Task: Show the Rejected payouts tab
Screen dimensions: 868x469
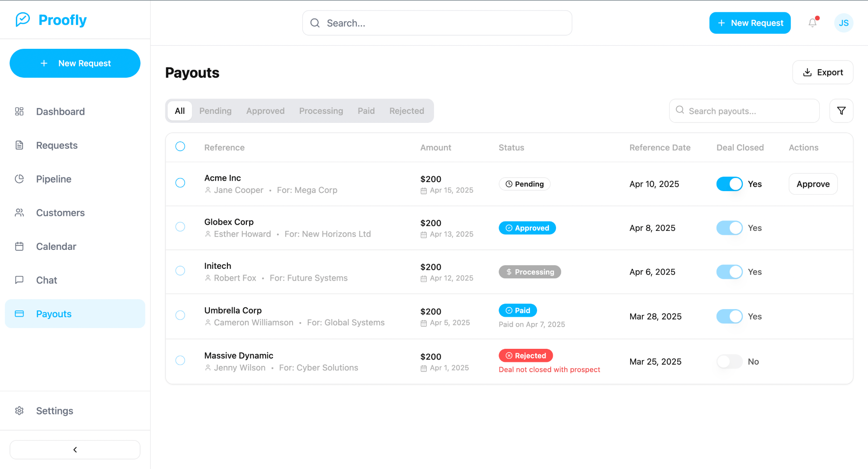Action: click(406, 111)
